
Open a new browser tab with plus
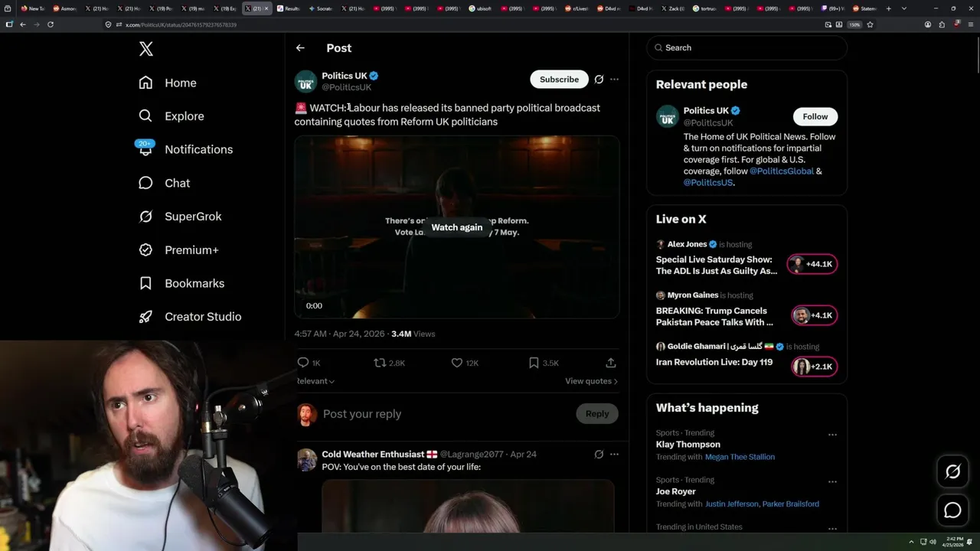[888, 8]
